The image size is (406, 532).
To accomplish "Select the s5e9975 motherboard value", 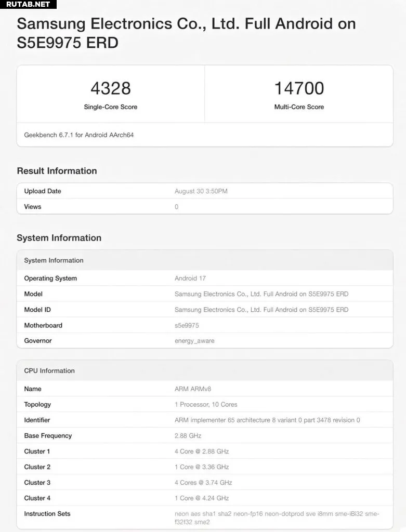I will click(187, 325).
